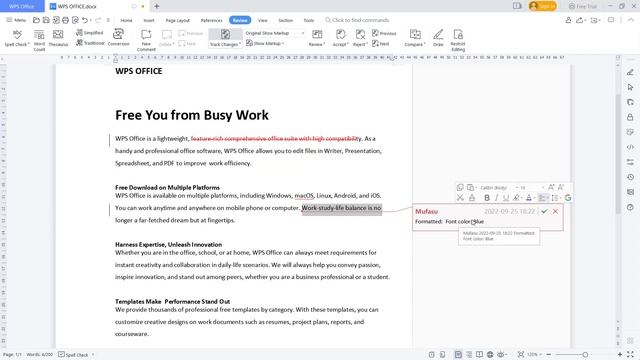640x360 pixels.
Task: Open the Section tab
Action: tap(286, 20)
